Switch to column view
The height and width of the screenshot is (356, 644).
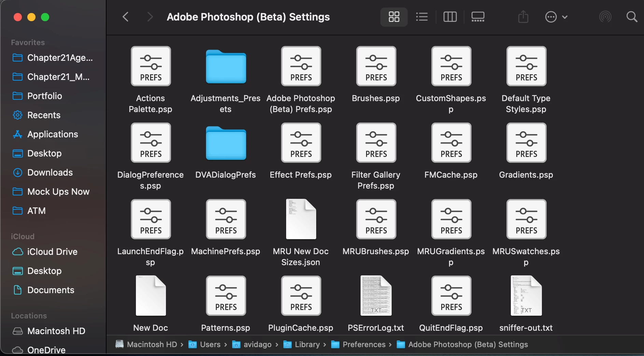(450, 17)
